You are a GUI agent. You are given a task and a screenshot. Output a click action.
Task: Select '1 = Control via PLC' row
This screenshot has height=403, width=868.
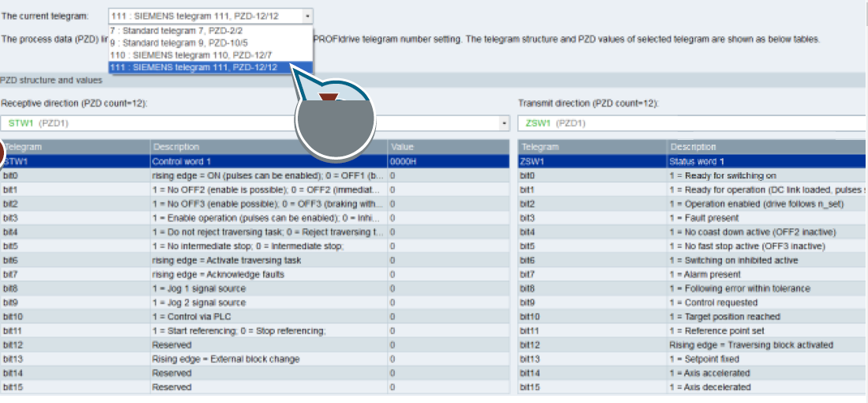click(254, 317)
